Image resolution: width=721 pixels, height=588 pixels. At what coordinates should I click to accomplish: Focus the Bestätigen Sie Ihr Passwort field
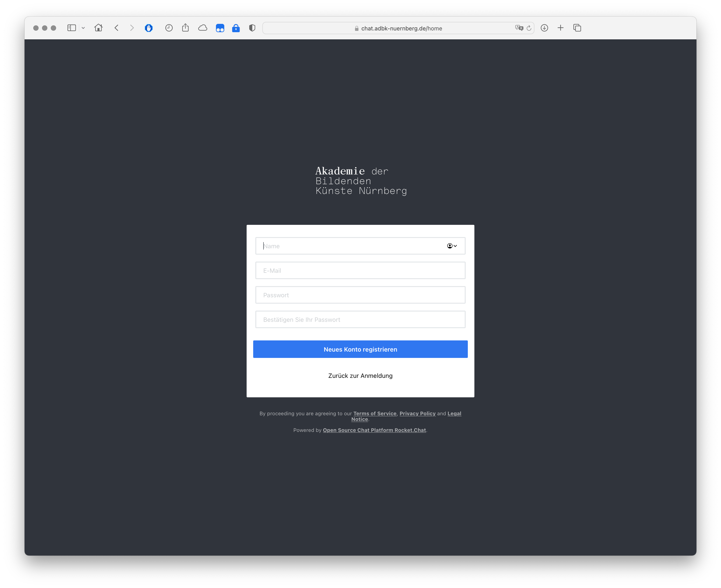pyautogui.click(x=360, y=319)
